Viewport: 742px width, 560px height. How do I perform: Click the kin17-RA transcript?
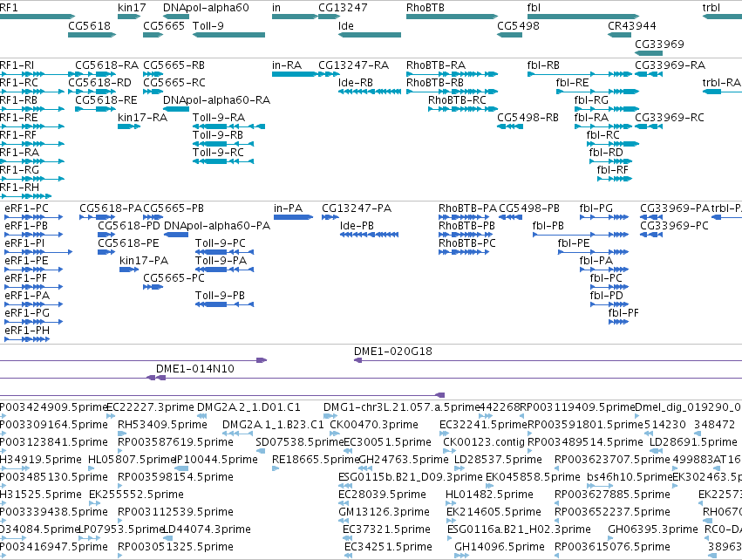click(129, 126)
